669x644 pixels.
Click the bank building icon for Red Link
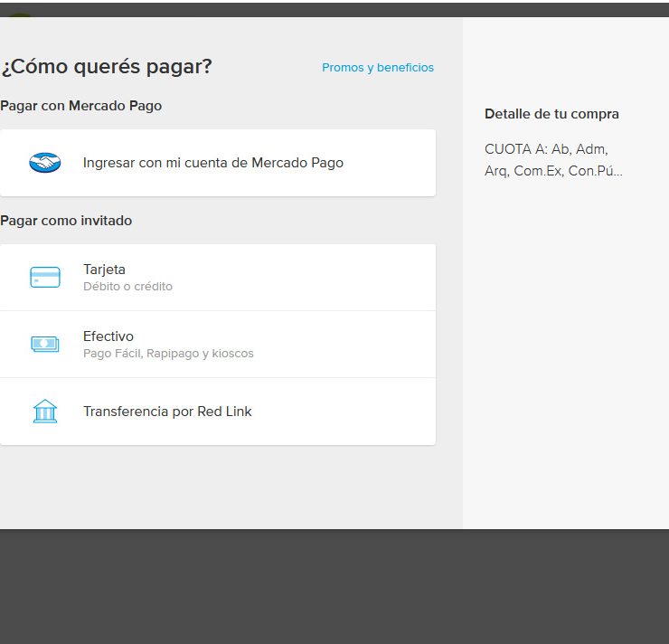[x=45, y=411]
